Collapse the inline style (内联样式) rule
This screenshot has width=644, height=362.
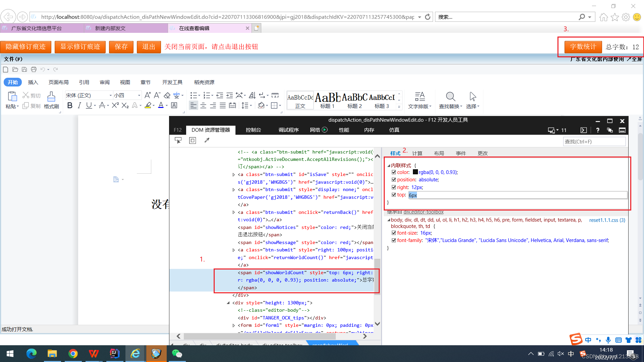coord(389,166)
